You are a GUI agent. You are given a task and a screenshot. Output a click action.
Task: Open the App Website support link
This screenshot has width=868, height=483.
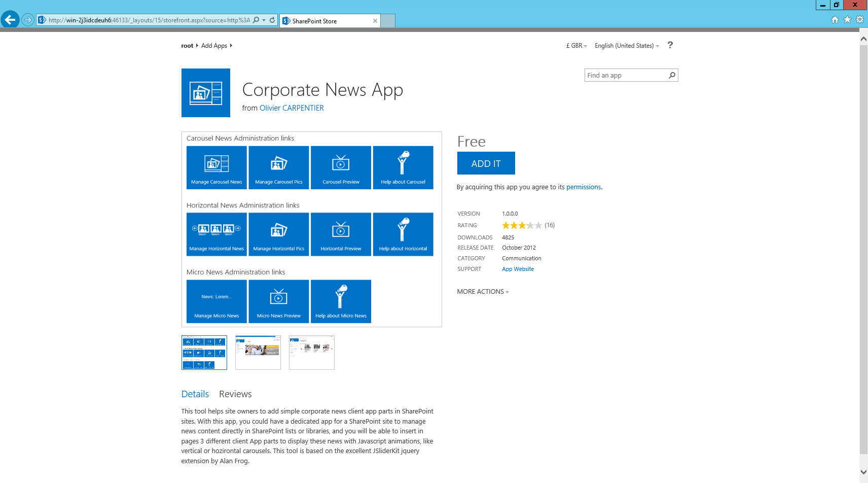coord(518,269)
